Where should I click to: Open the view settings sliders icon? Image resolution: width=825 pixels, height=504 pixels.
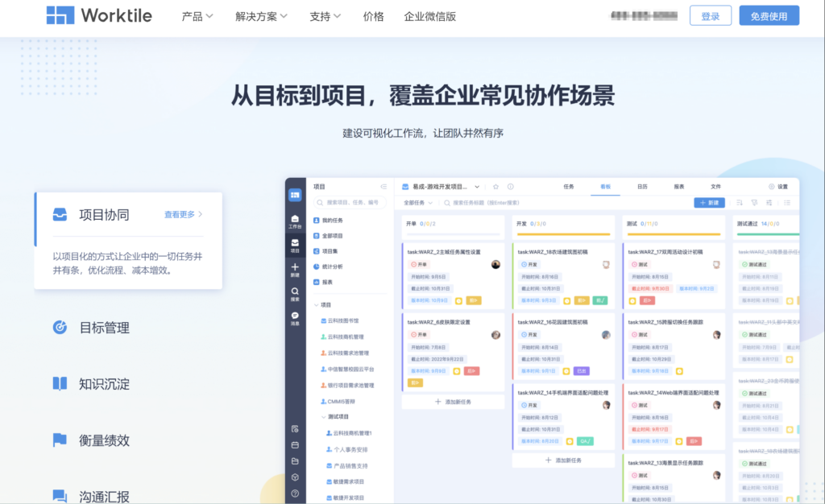tap(769, 203)
